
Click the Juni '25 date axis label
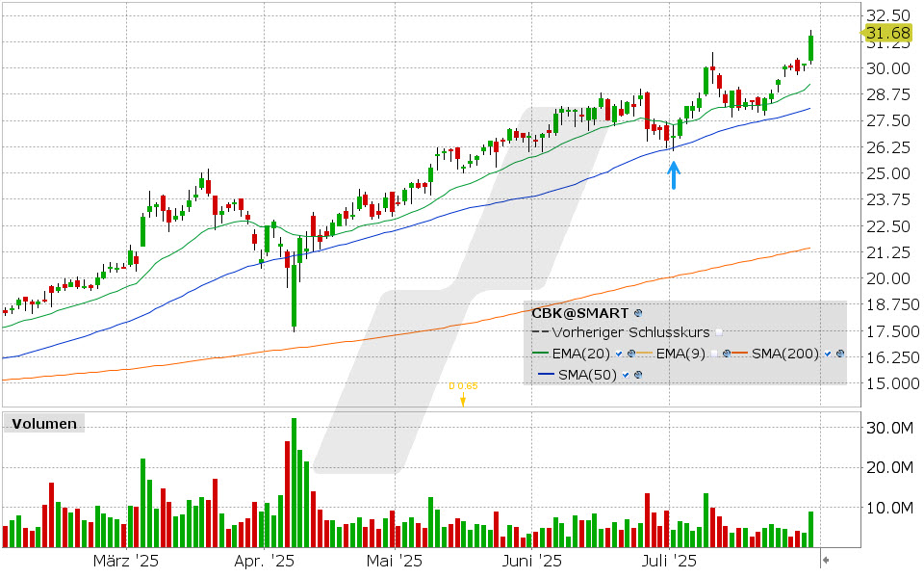coord(531,561)
